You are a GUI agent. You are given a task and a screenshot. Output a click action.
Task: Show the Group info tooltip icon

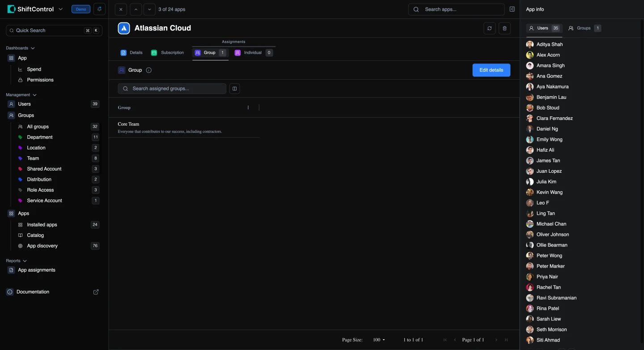(x=149, y=70)
